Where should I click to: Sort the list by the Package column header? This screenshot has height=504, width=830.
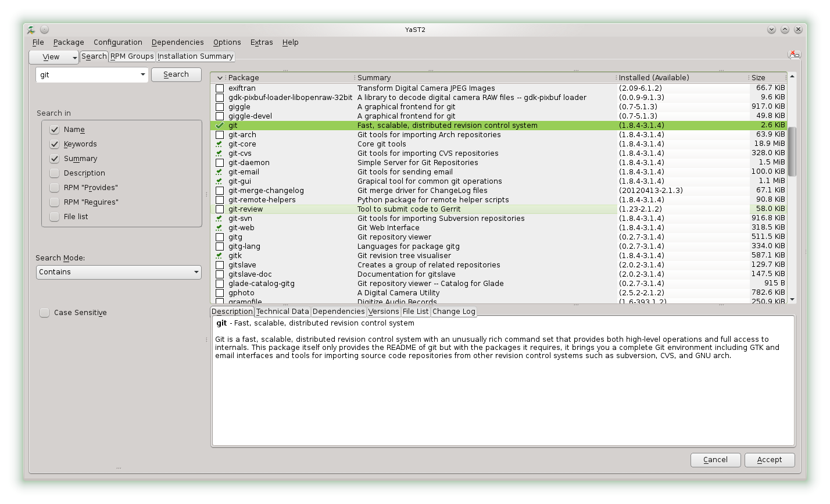click(x=289, y=78)
